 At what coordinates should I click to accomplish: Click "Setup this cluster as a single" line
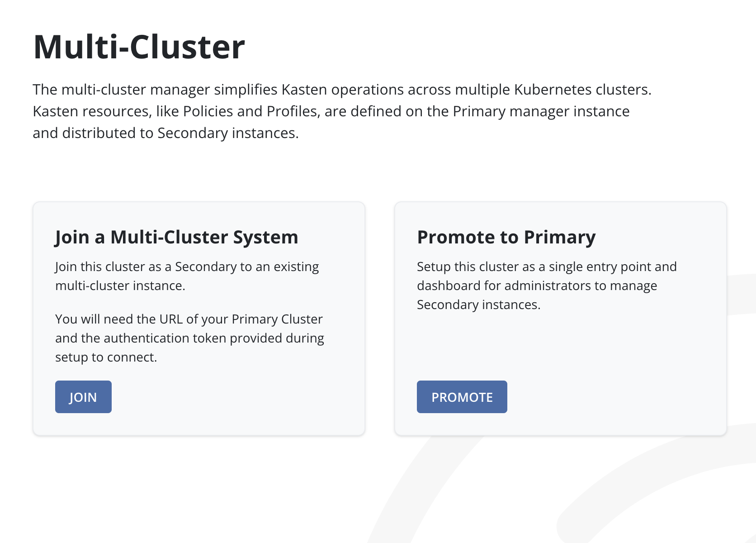point(547,267)
